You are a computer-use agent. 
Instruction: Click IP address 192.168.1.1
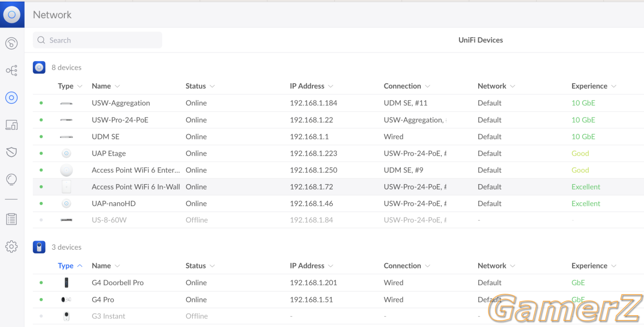pos(309,136)
